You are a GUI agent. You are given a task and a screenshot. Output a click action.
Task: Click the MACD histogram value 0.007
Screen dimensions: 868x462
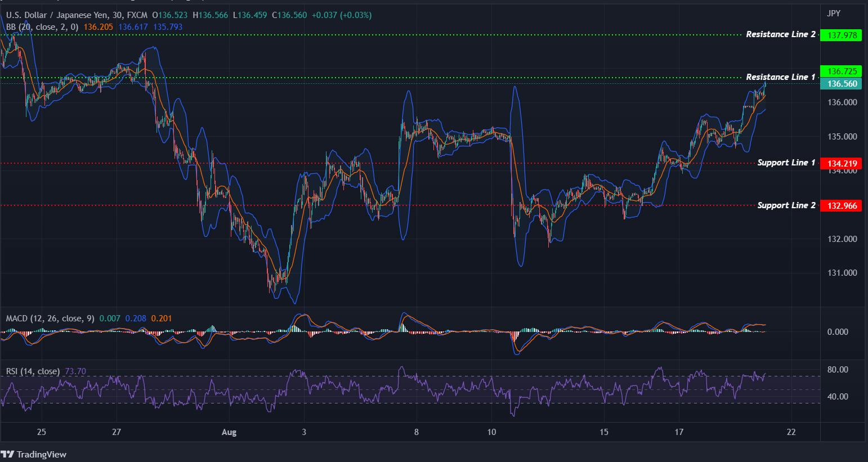pyautogui.click(x=110, y=318)
